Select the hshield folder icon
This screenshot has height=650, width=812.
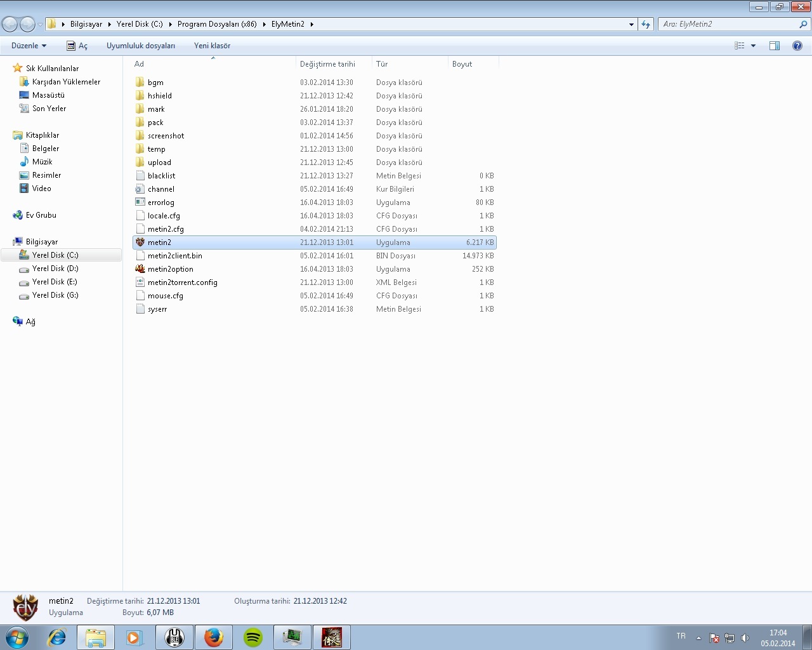pos(140,96)
